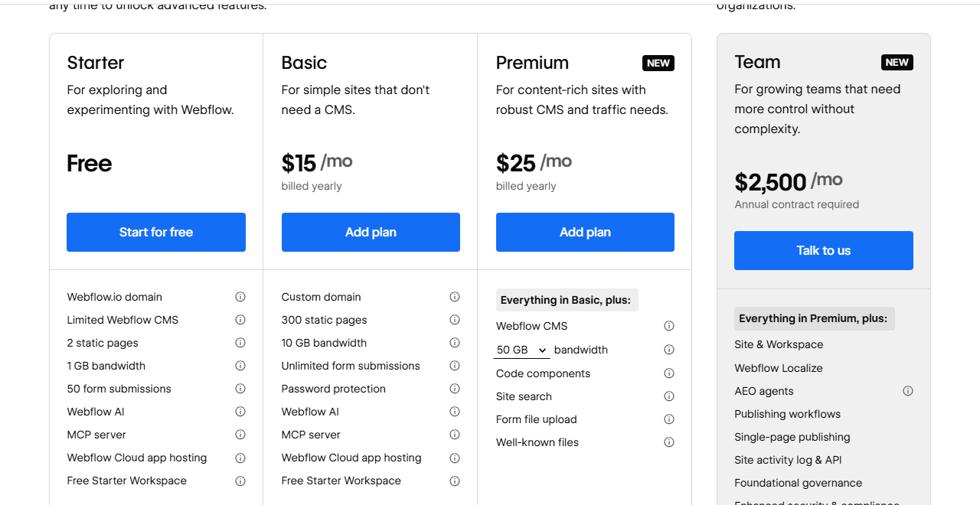Click info icon for Basic MCP server
This screenshot has width=980, height=505.
pyautogui.click(x=455, y=435)
